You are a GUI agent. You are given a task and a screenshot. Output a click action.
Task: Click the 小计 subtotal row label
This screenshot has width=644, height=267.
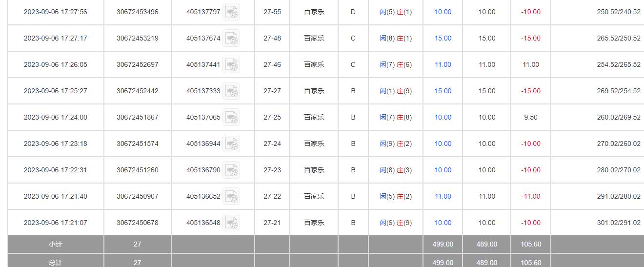(55, 244)
